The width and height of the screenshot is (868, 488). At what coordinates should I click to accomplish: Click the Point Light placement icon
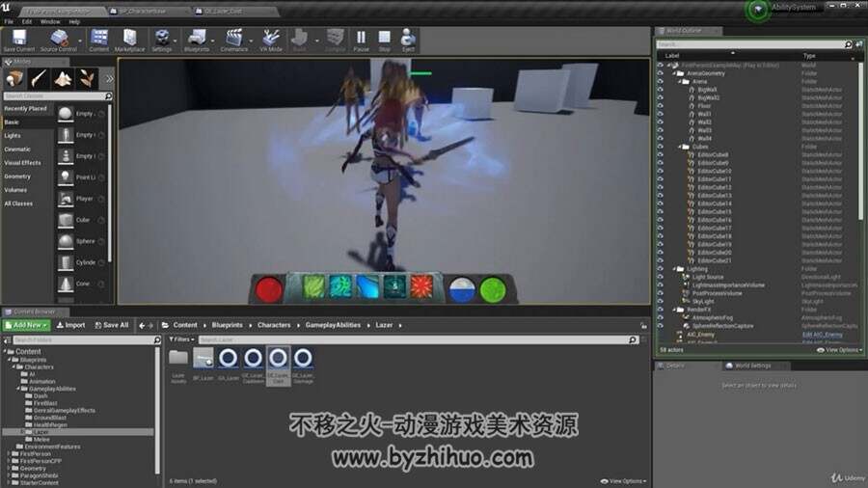click(x=66, y=177)
